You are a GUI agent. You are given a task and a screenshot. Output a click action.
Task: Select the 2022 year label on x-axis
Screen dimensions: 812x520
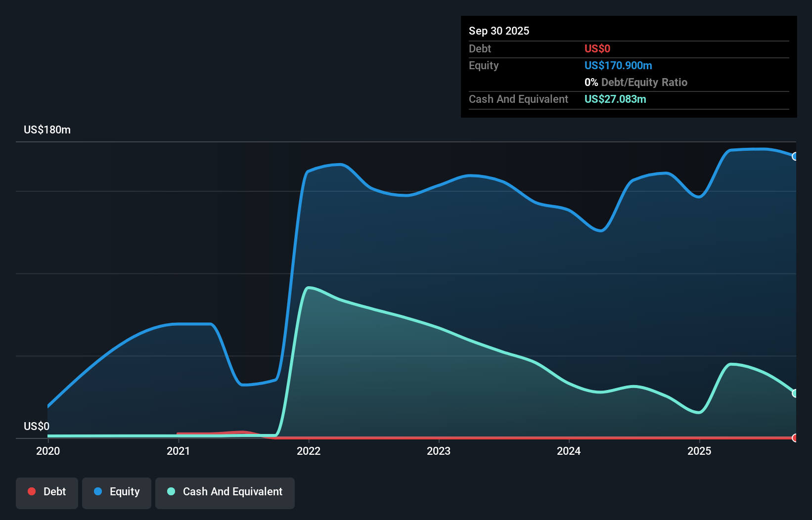click(x=309, y=451)
